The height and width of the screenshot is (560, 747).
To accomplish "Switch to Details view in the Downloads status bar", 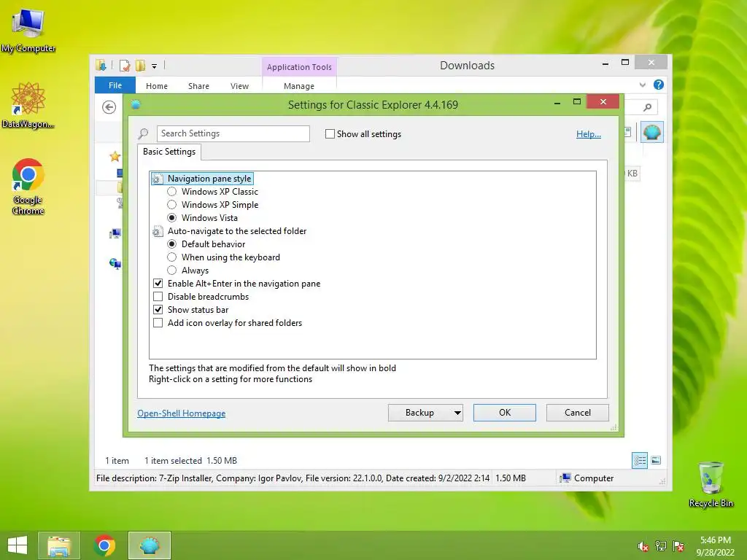I will coord(639,461).
